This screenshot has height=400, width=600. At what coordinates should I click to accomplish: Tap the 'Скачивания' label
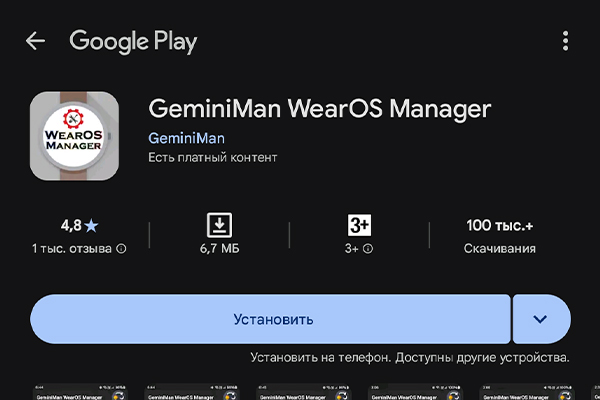[499, 249]
